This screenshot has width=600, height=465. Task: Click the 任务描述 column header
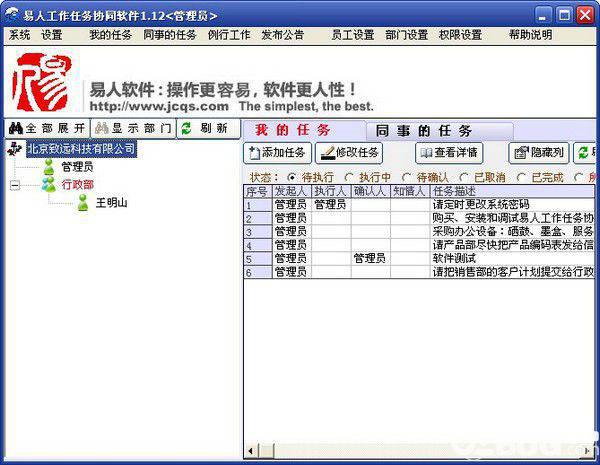(x=512, y=191)
